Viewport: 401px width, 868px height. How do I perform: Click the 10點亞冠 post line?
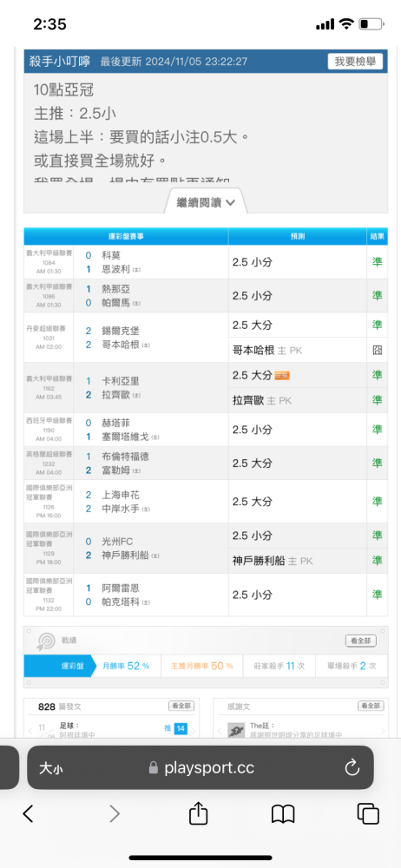click(63, 89)
